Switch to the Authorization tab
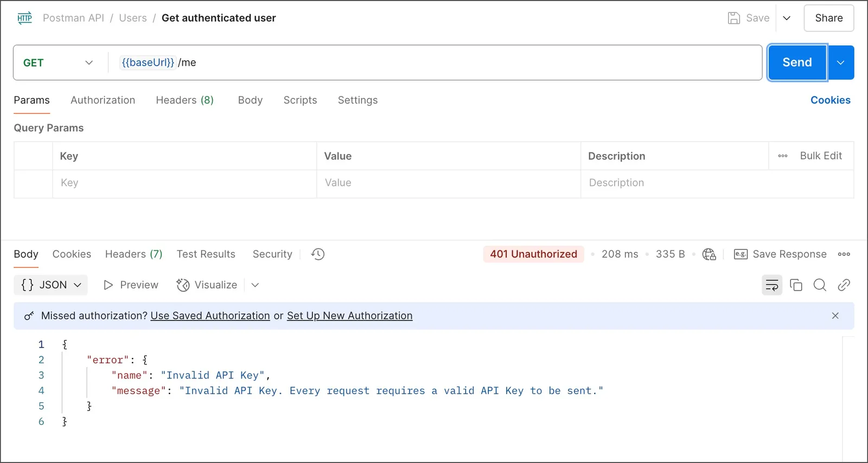The height and width of the screenshot is (463, 868). 103,100
